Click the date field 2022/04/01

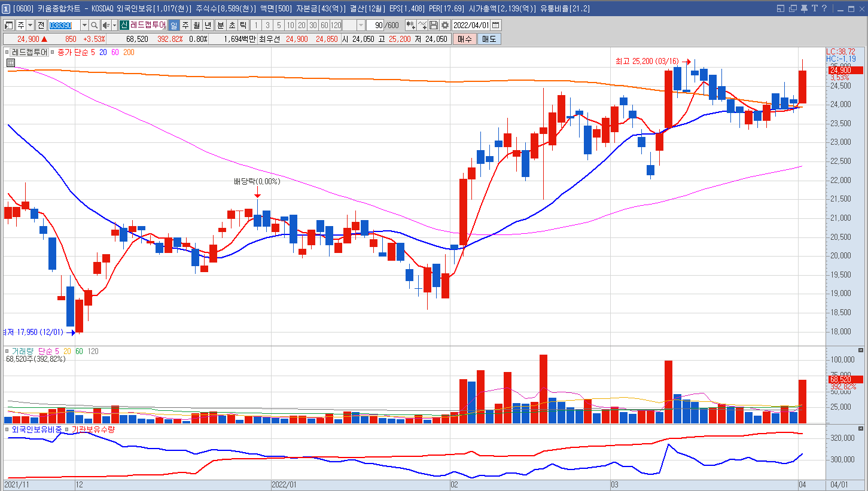click(471, 25)
